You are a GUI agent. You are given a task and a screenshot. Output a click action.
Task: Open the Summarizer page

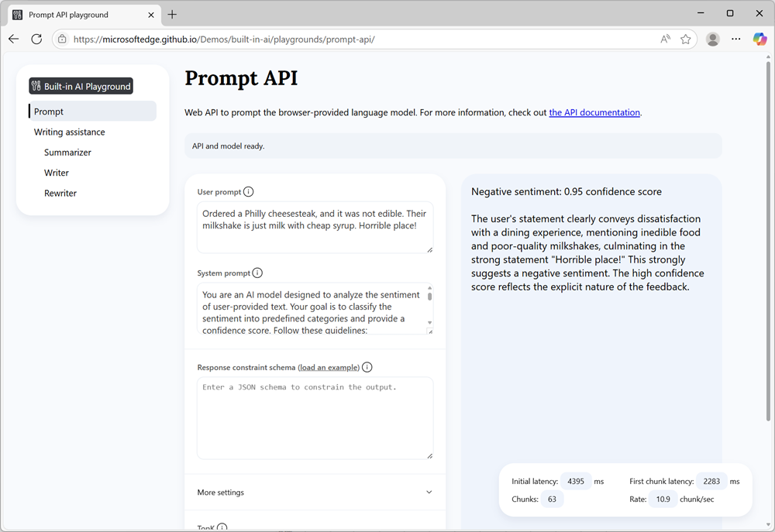(67, 152)
